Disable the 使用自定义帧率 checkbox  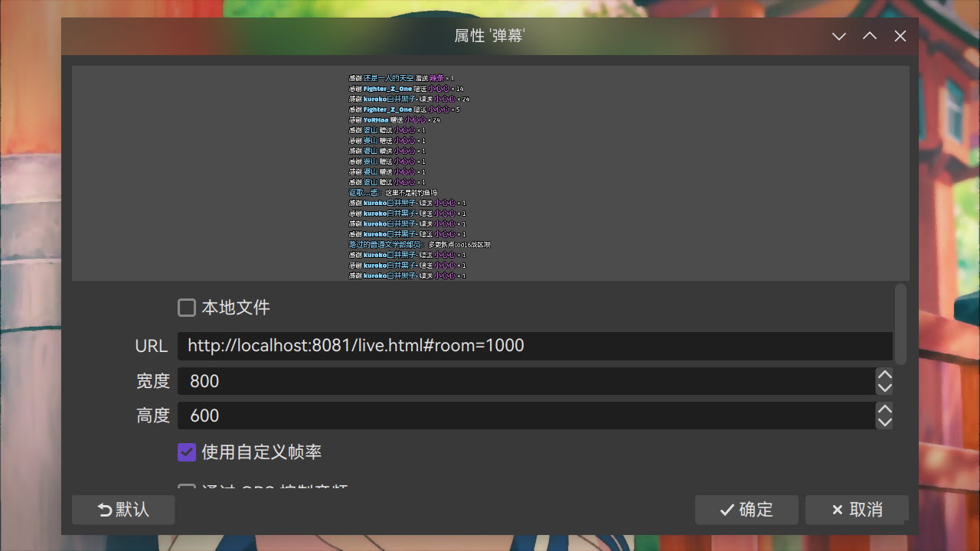(187, 452)
